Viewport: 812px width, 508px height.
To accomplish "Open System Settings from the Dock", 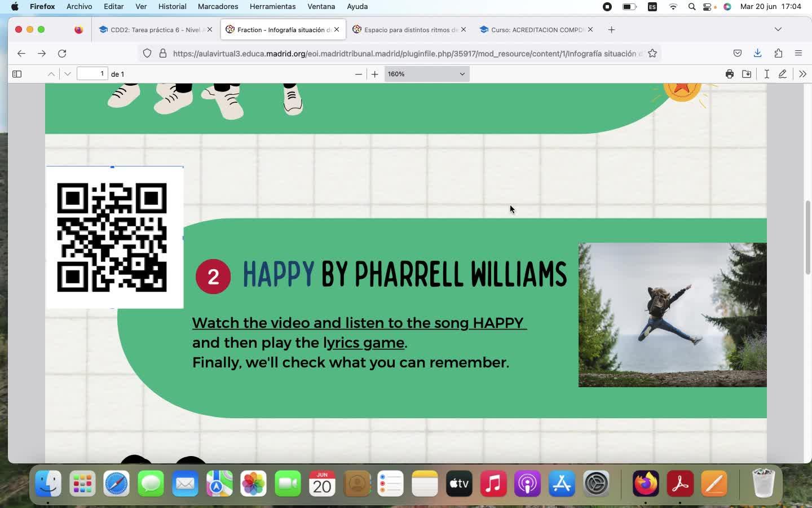I will coord(596,484).
